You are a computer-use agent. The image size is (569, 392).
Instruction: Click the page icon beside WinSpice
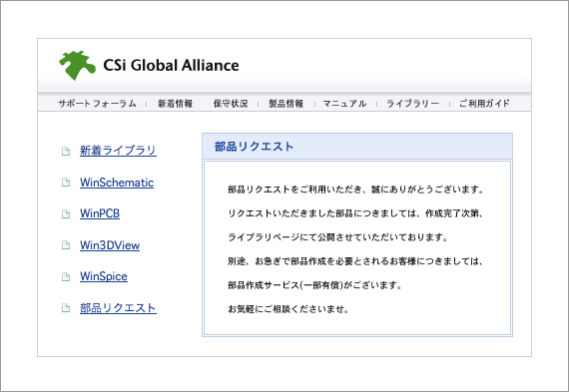pyautogui.click(x=66, y=276)
